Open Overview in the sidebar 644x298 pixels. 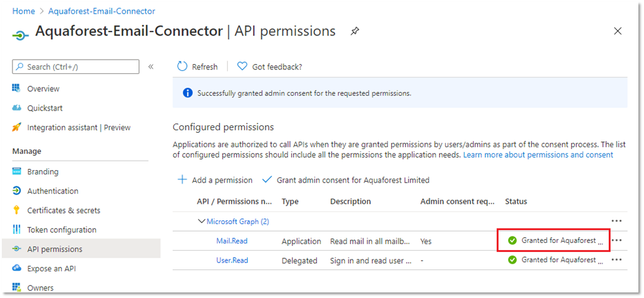43,89
